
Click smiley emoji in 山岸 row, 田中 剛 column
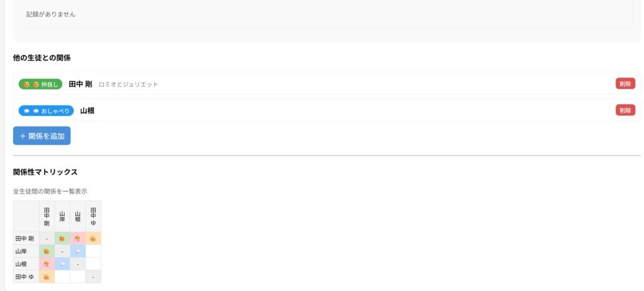coord(47,251)
